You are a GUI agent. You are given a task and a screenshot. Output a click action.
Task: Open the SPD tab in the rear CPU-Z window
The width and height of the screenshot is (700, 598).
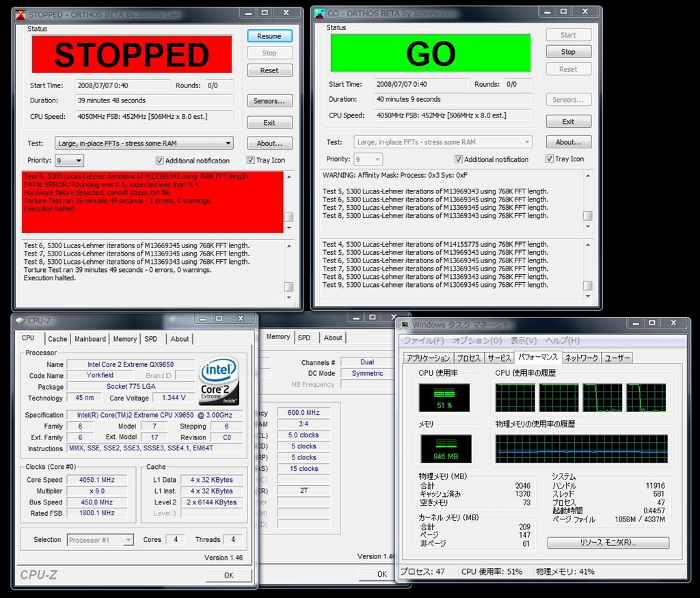(304, 338)
